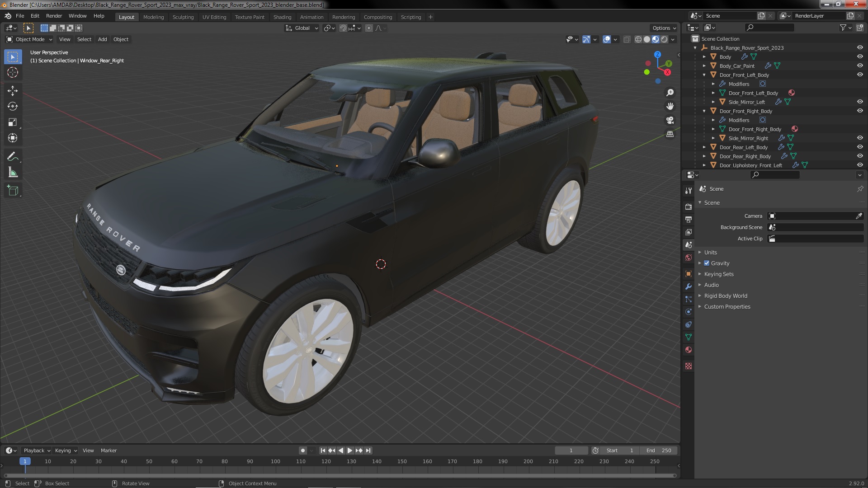868x488 pixels.
Task: Select the Rotate tool
Action: click(13, 107)
